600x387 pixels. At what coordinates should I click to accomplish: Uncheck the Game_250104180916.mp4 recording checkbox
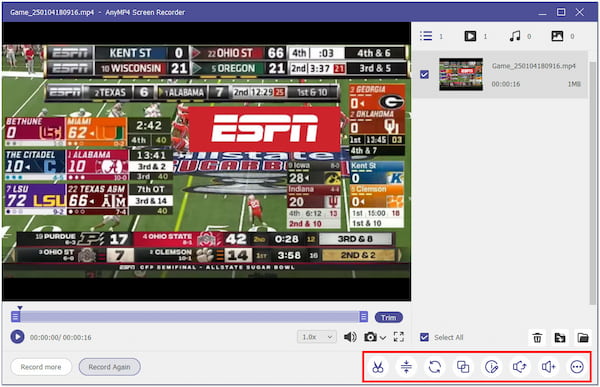coord(424,74)
